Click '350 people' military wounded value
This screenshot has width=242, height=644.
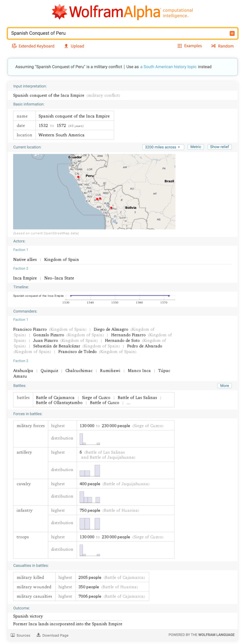(x=88, y=587)
